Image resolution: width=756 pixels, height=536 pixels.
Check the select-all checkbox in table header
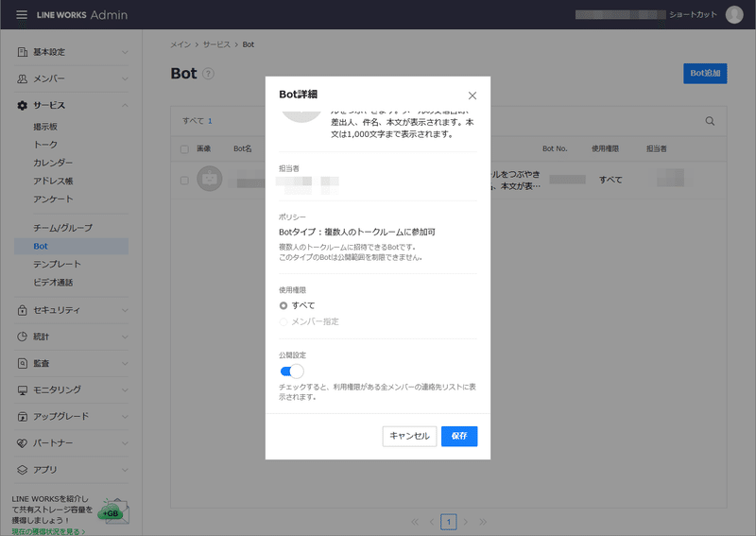[x=184, y=149]
